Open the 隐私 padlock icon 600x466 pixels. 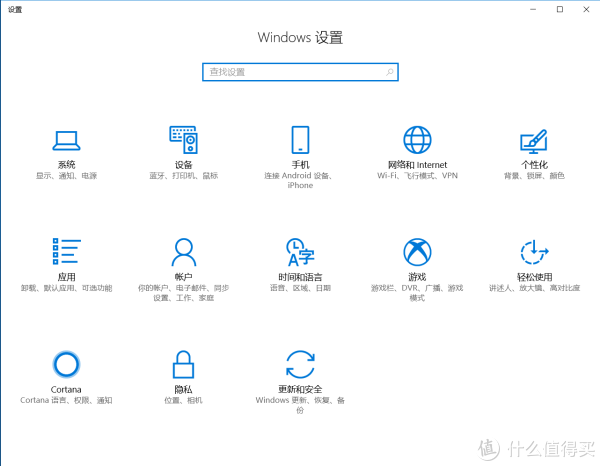point(184,364)
